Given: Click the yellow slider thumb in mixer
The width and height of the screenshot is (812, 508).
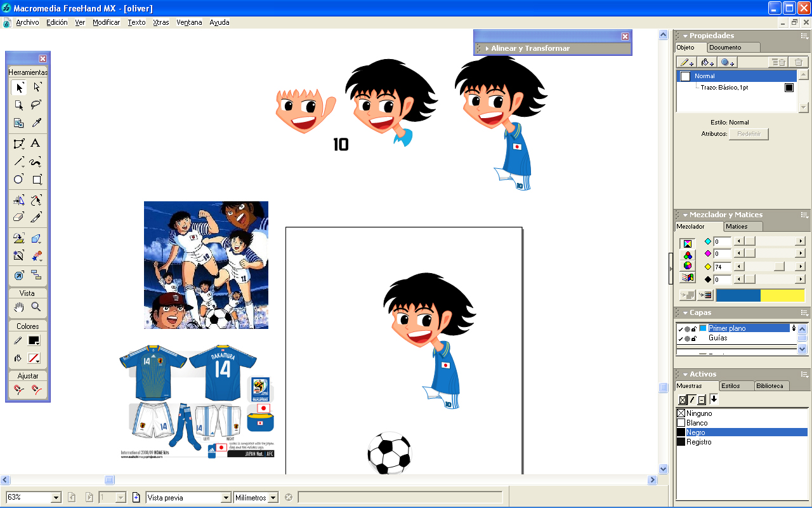Looking at the screenshot, I should (x=779, y=267).
